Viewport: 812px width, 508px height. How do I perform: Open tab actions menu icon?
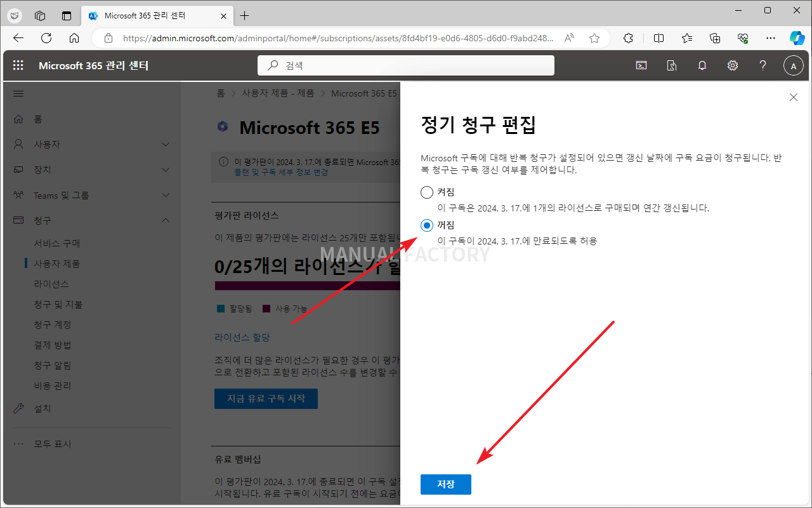[67, 15]
